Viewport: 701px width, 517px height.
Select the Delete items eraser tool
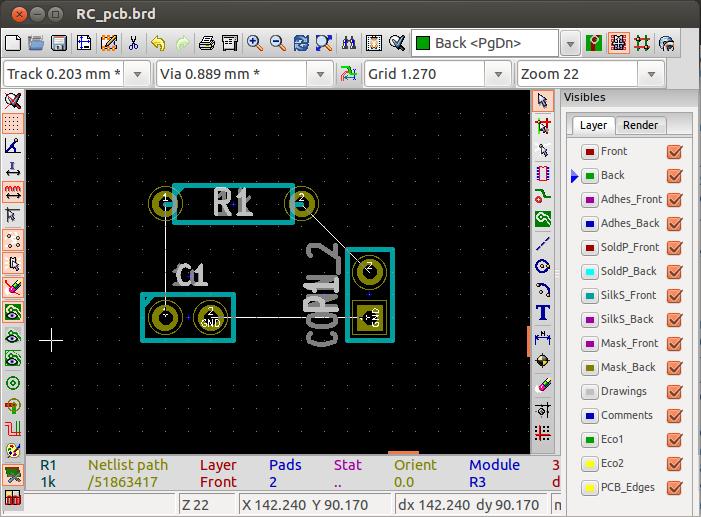coord(543,385)
